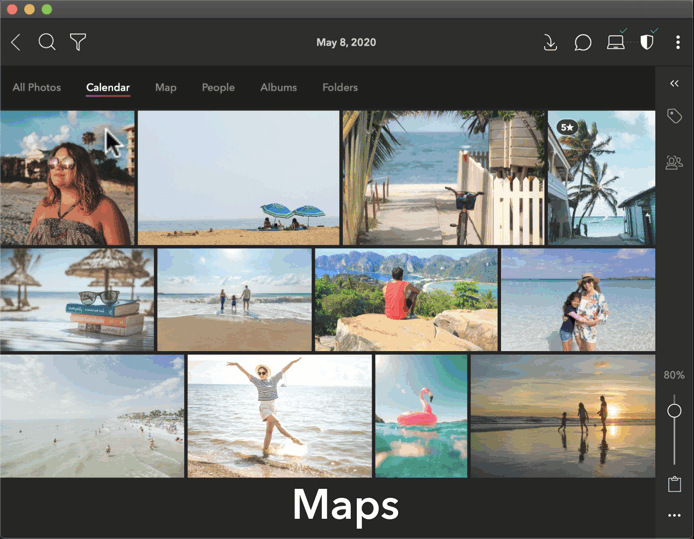Click the May 8, 2020 date title
This screenshot has height=539, width=694.
(x=346, y=42)
